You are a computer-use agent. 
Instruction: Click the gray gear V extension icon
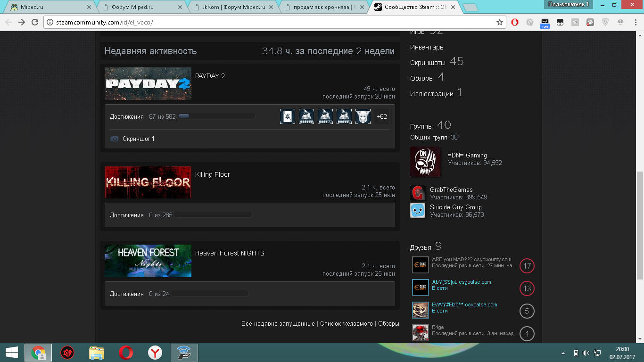pos(529,22)
